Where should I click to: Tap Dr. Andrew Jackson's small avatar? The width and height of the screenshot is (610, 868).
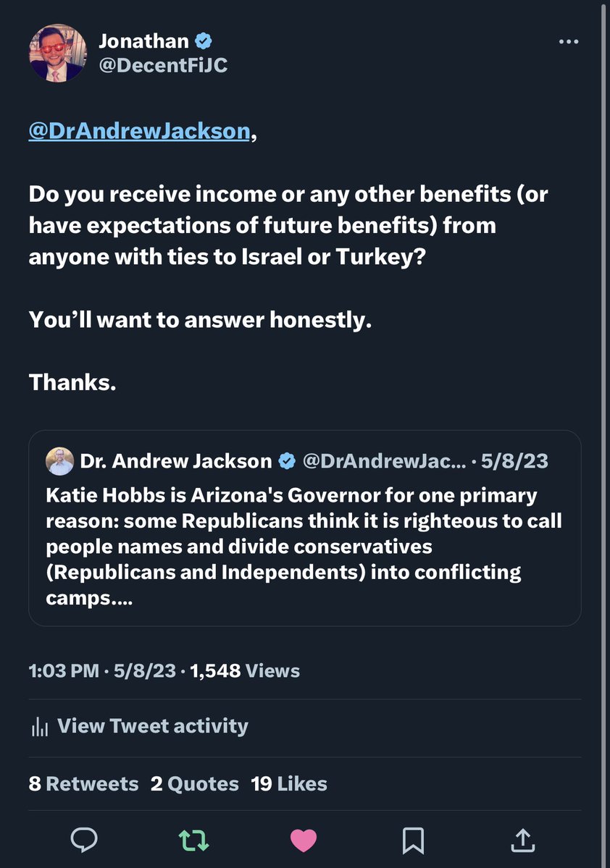(x=59, y=461)
